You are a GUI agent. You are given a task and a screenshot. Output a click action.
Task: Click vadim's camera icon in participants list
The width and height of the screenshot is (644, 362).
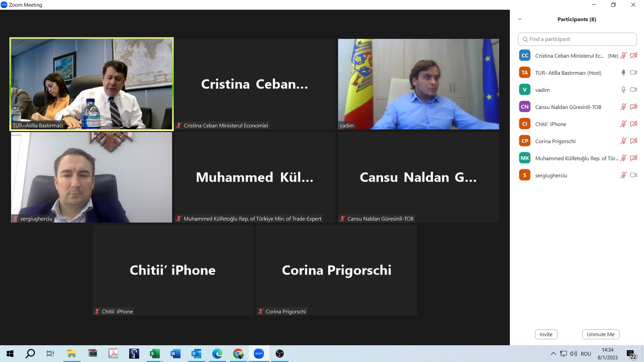click(633, 90)
